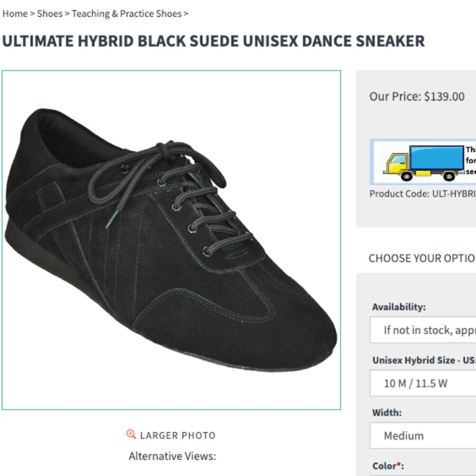Click the Our Price: $139.00 text

[x=416, y=96]
